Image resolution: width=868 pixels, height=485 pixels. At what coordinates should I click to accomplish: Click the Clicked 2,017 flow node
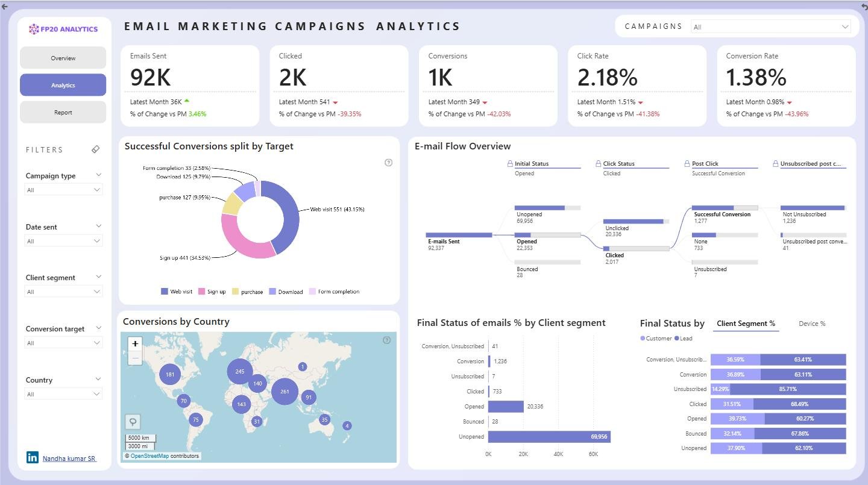click(636, 248)
